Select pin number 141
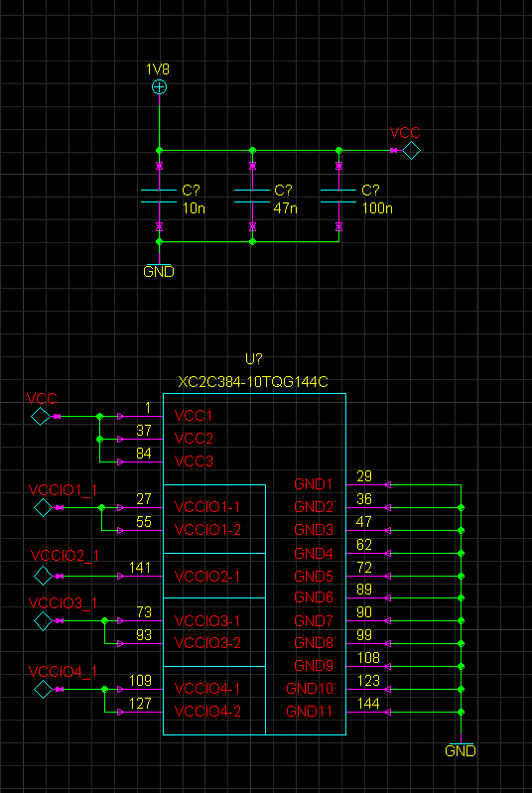 140,568
